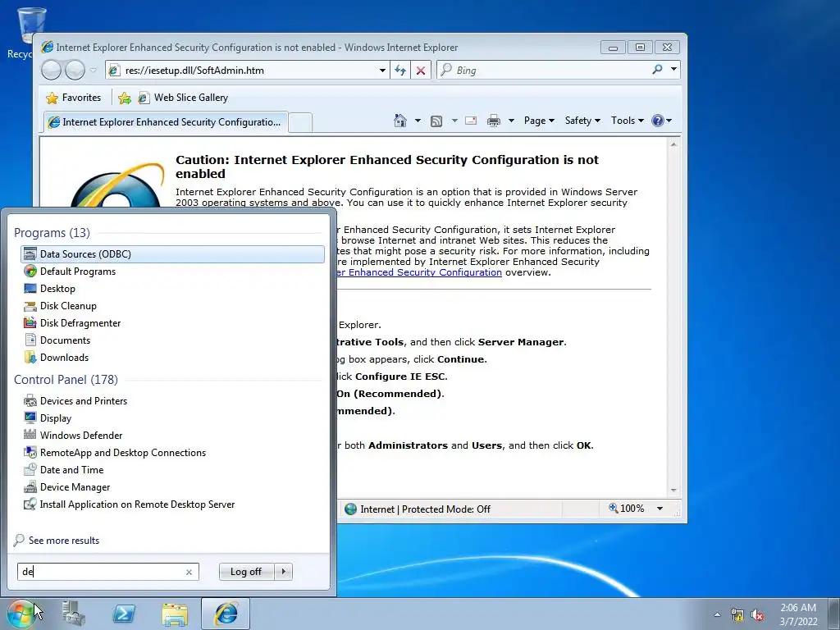Open Downloads folder from search results
The width and height of the screenshot is (840, 630).
coord(172,357)
